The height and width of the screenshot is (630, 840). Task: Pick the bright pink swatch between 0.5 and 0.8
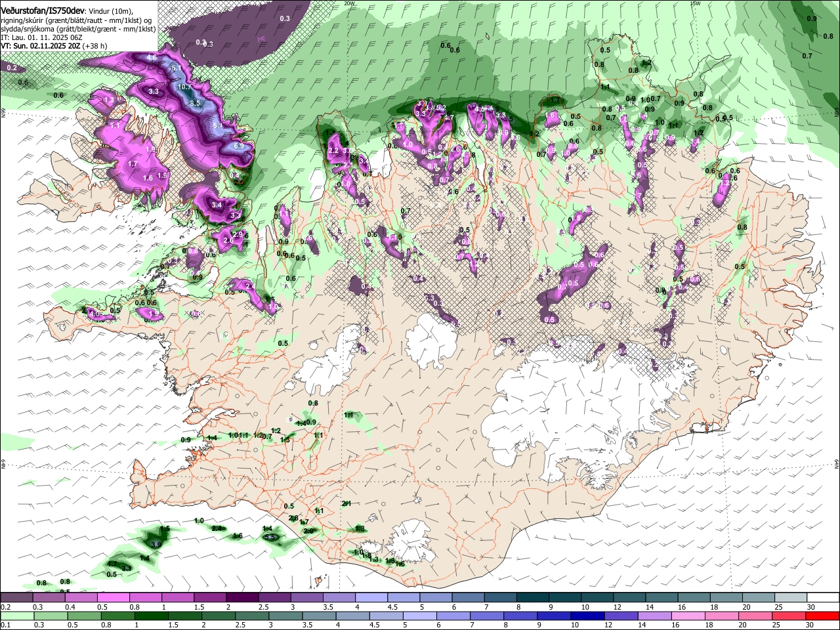[x=114, y=598]
